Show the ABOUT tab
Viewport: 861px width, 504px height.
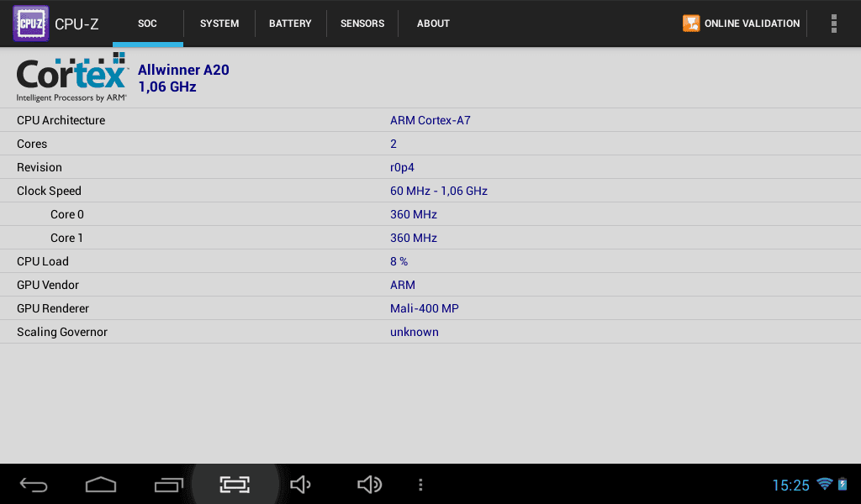point(433,24)
